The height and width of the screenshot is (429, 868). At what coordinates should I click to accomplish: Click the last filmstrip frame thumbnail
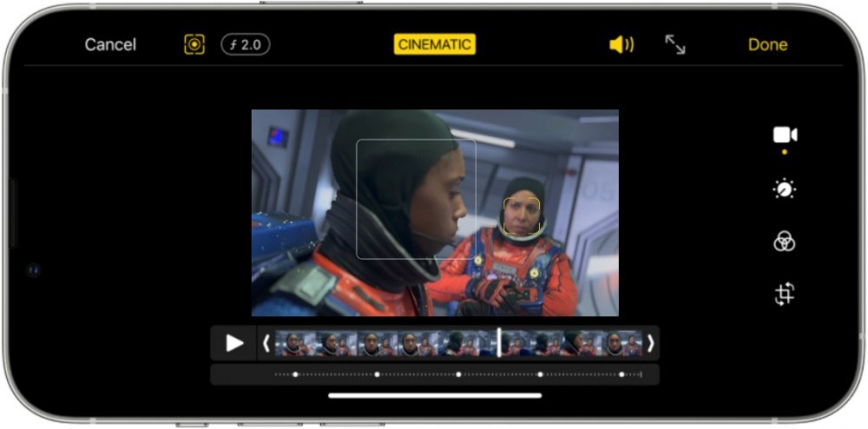pyautogui.click(x=622, y=344)
